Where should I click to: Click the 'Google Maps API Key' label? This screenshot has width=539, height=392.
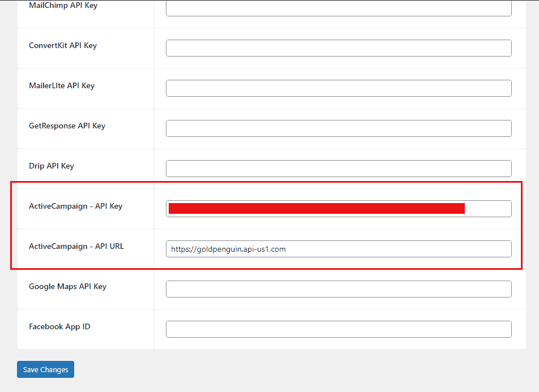tap(68, 287)
